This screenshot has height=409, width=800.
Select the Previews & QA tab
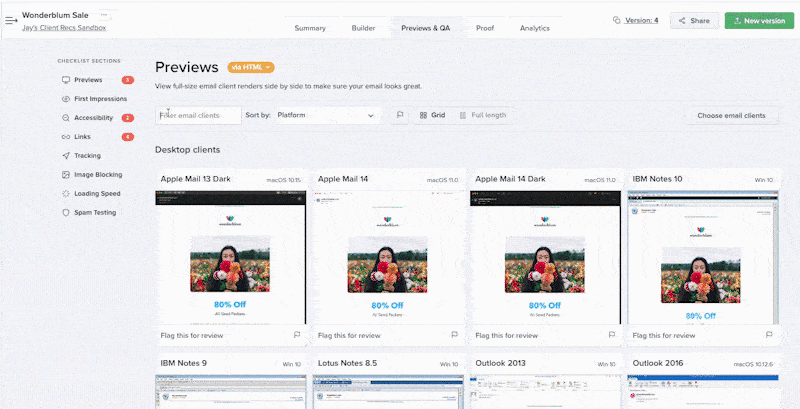pyautogui.click(x=426, y=28)
